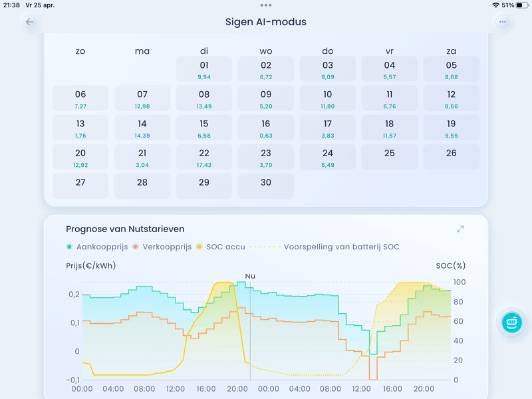Select calendar day 23 with 3,70
The image size is (532, 399).
pyautogui.click(x=265, y=157)
